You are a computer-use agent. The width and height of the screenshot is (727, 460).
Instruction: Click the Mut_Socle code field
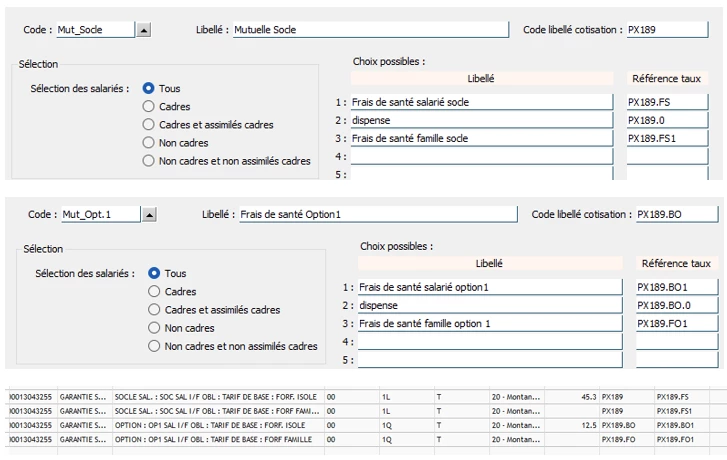coord(95,30)
